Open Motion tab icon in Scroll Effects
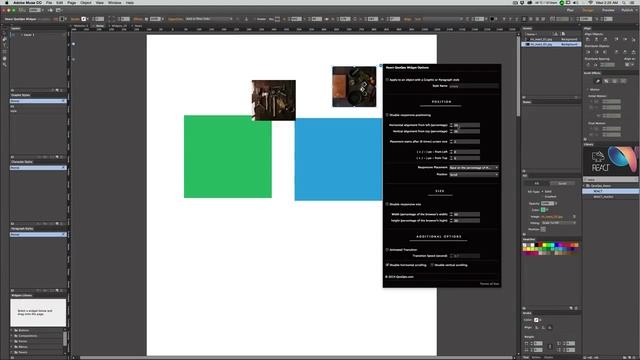The height and width of the screenshot is (360, 640). [598, 81]
